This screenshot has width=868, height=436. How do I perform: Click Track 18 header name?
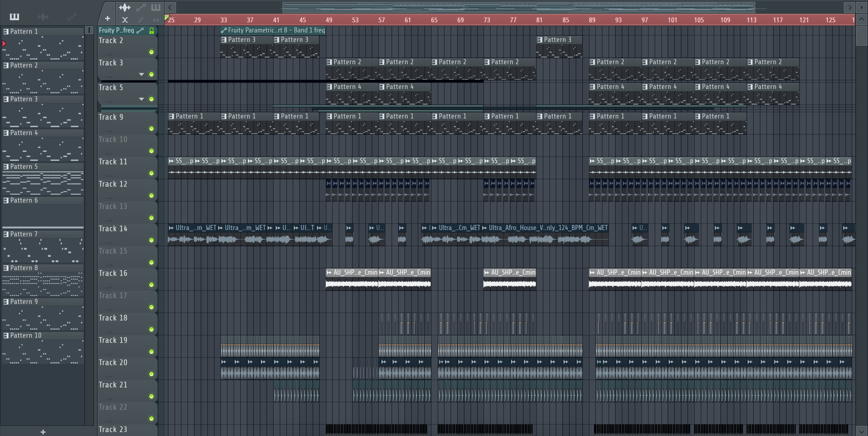(113, 318)
